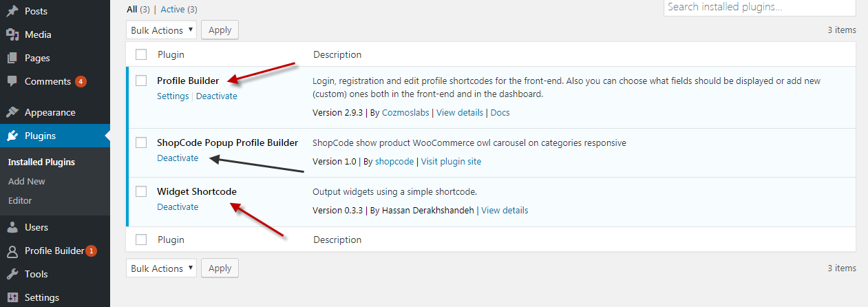The image size is (868, 307).
Task: Tick the ShopCode Popup Profile Builder checkbox
Action: [x=141, y=142]
